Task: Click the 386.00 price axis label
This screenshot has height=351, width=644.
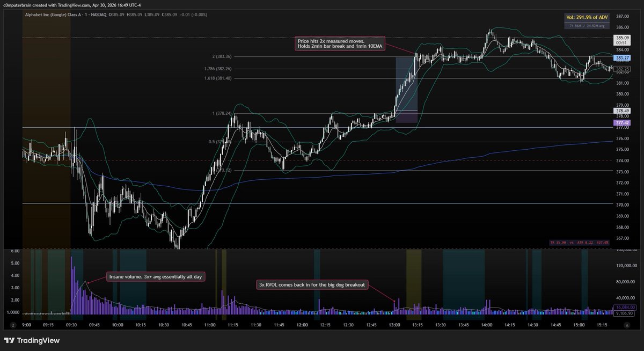Action: (x=621, y=27)
